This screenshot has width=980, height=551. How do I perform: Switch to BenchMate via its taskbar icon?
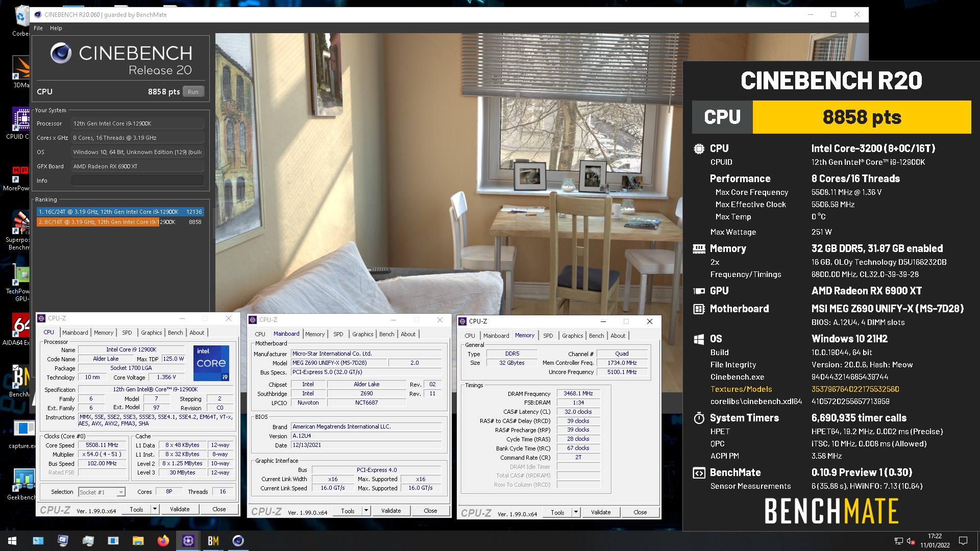[213, 541]
